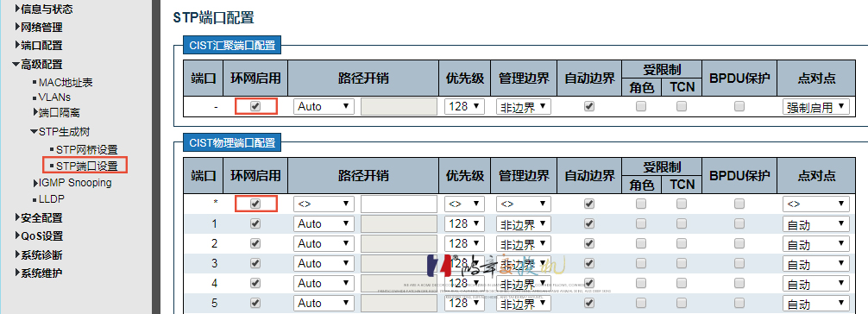The height and width of the screenshot is (314, 868).
Task: Click 路径开销 input field in * row
Action: pos(399,204)
